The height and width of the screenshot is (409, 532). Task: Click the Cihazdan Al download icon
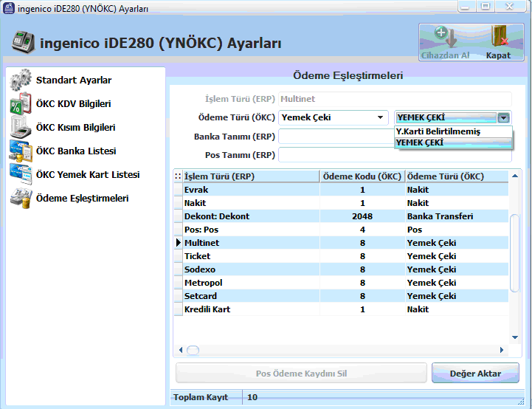coord(445,37)
